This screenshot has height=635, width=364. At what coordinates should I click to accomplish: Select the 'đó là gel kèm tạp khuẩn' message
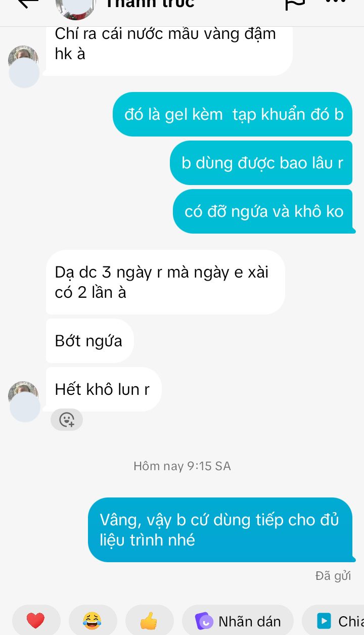(x=233, y=114)
